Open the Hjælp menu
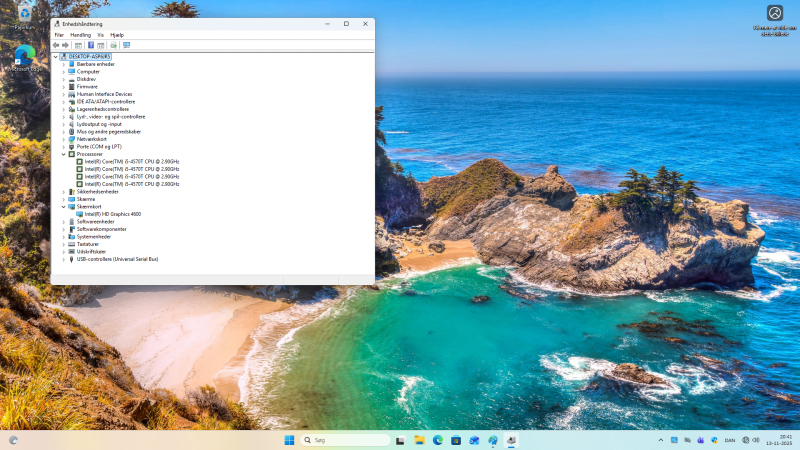The width and height of the screenshot is (800, 450). point(117,34)
